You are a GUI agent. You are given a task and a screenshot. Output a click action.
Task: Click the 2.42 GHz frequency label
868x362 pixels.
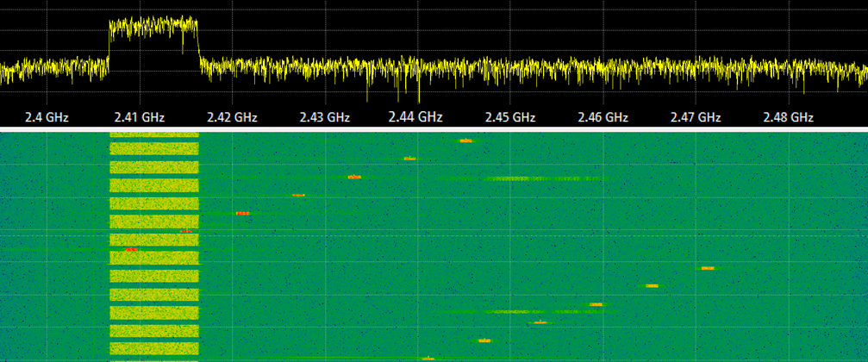click(x=232, y=117)
